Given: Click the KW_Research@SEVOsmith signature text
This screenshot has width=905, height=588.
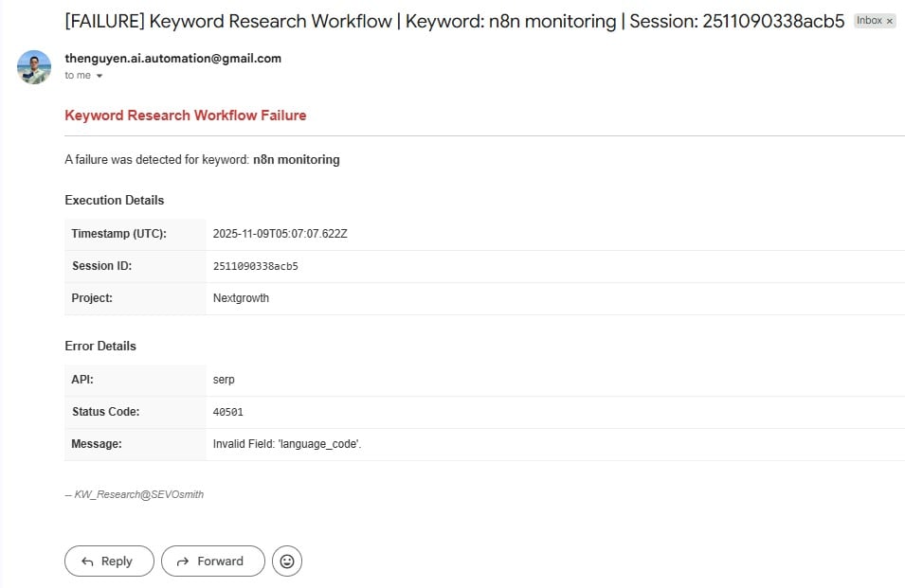Looking at the screenshot, I should (x=138, y=494).
